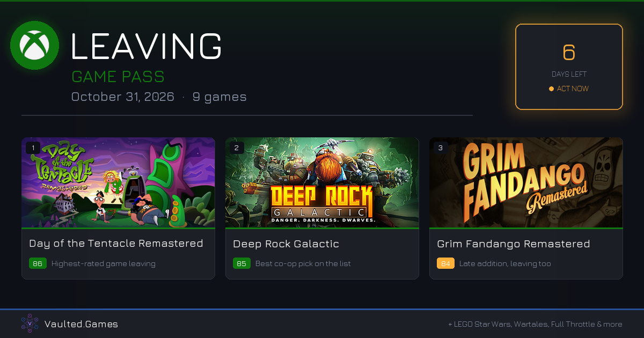Image resolution: width=644 pixels, height=338 pixels.
Task: Select the Day of the Tentacle Remastered title
Action: [116, 244]
